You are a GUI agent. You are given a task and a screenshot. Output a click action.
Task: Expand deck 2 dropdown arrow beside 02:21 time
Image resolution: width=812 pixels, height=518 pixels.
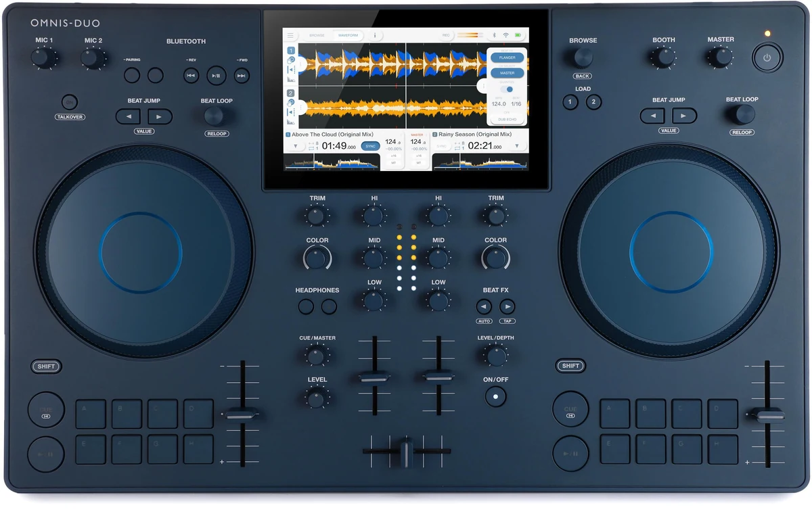pyautogui.click(x=517, y=145)
